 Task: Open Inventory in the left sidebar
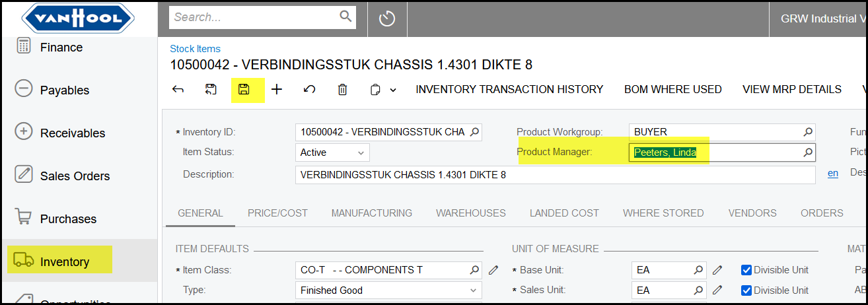click(64, 262)
